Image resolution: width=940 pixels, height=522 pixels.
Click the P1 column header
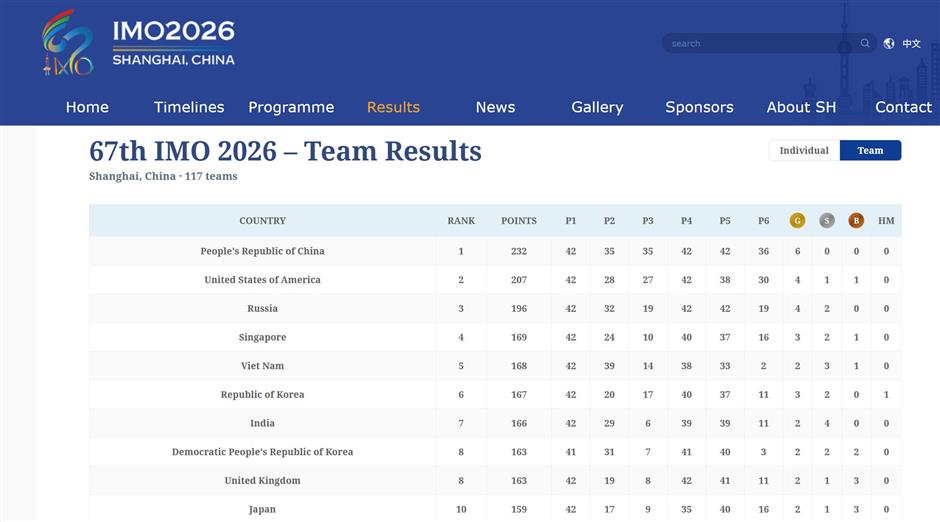tap(571, 221)
